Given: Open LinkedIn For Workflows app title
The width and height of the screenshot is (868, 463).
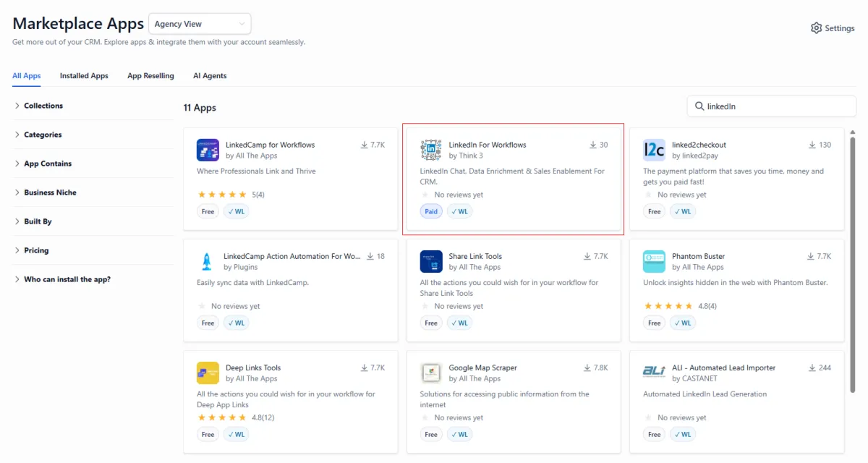Looking at the screenshot, I should 488,145.
